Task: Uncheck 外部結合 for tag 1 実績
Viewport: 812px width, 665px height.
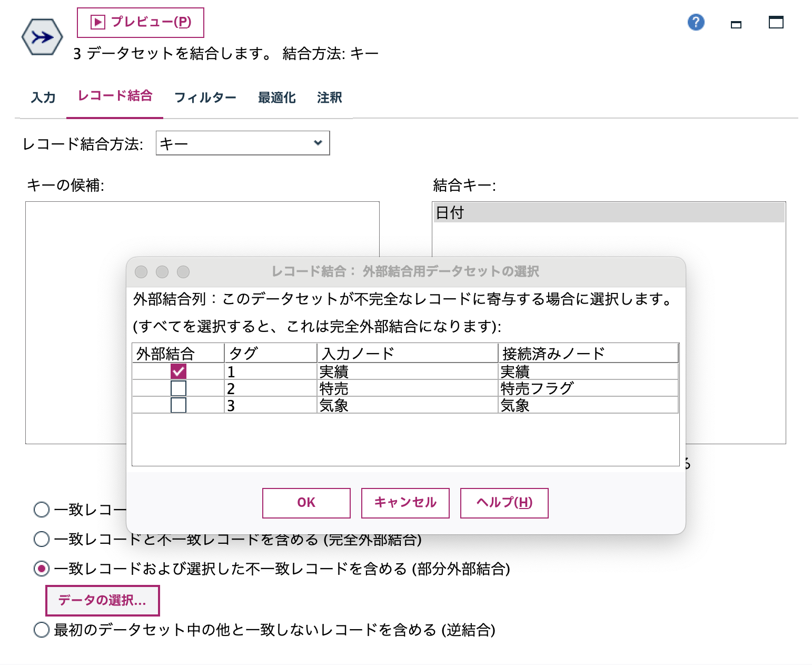Action: [x=179, y=371]
